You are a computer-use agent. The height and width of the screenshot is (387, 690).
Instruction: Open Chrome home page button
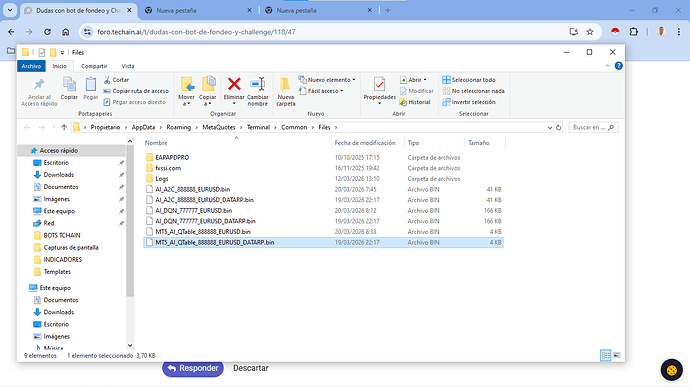point(66,32)
